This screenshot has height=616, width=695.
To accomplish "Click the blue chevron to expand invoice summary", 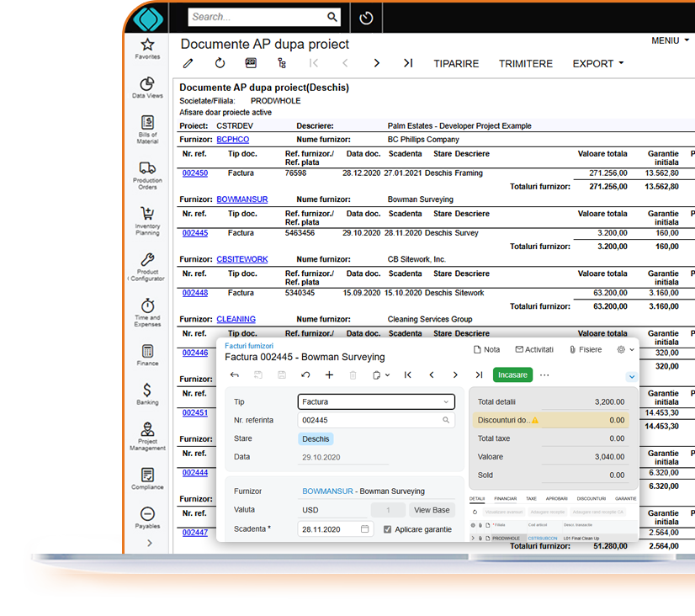I will coord(631,376).
